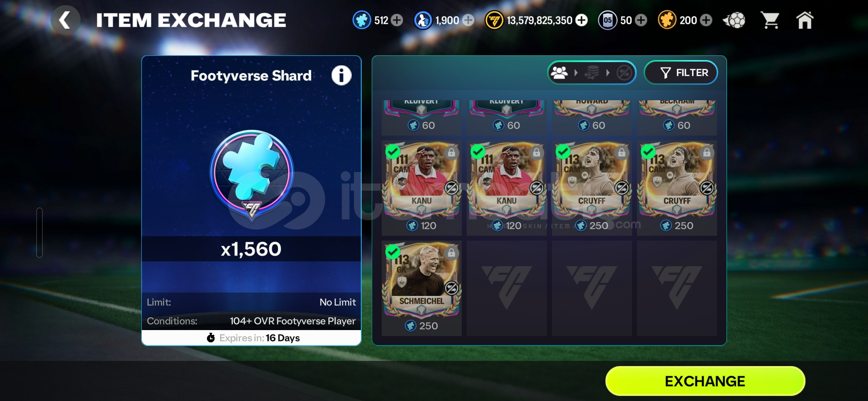This screenshot has height=401, width=868.
Task: Click the vertical slider at left edge
Action: (x=39, y=232)
